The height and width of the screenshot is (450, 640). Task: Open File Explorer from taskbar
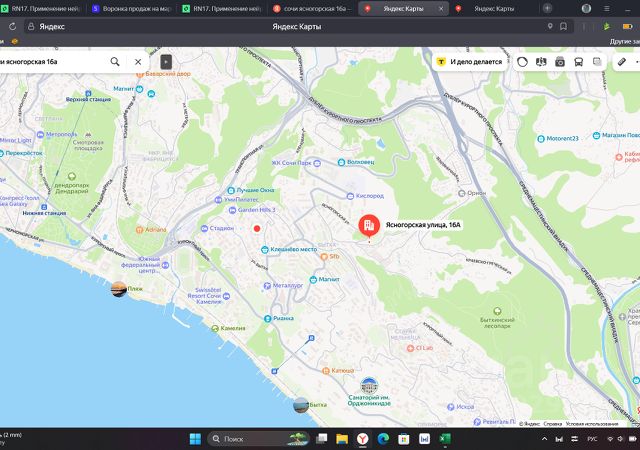point(342,439)
